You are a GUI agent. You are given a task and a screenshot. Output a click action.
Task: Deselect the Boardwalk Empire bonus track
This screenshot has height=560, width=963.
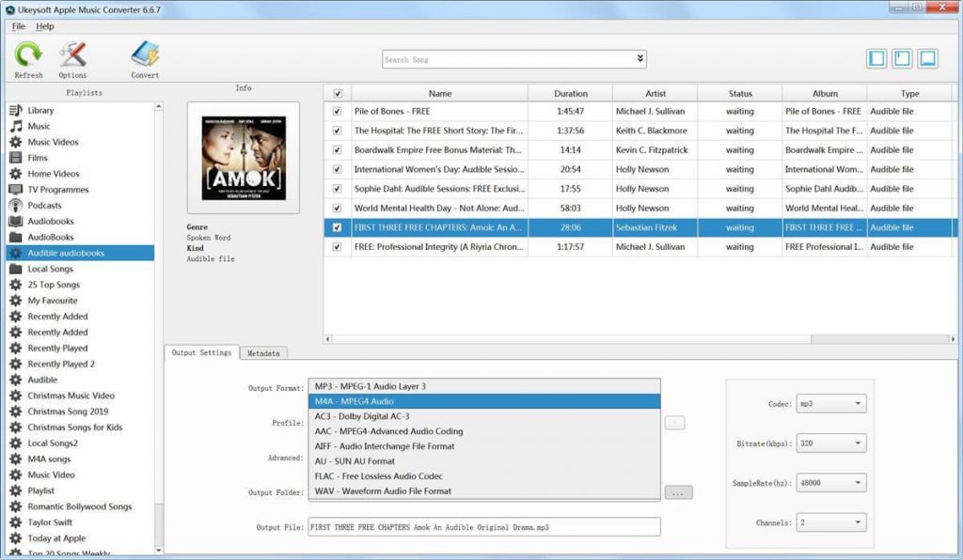[x=336, y=149]
